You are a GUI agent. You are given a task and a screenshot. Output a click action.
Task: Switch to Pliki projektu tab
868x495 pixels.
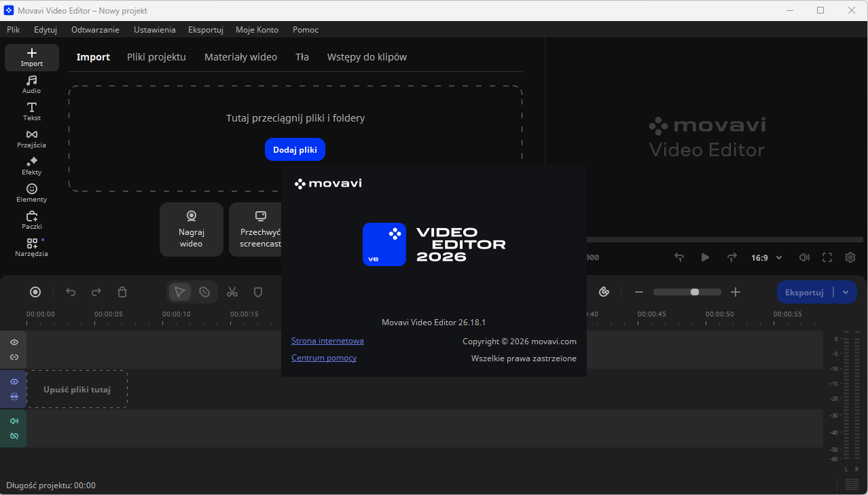coord(156,57)
